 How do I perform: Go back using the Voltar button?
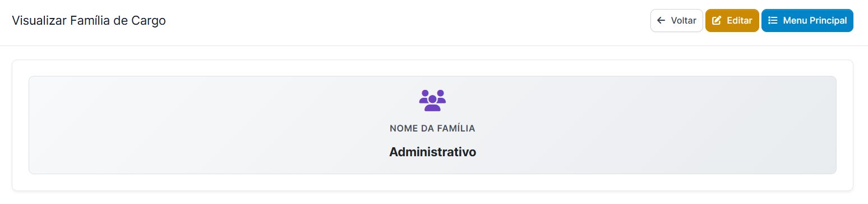676,21
